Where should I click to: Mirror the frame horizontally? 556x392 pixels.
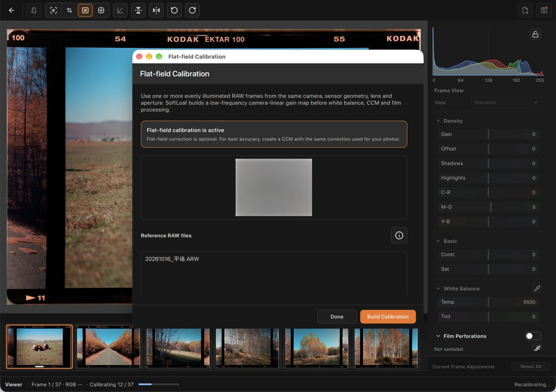(156, 10)
